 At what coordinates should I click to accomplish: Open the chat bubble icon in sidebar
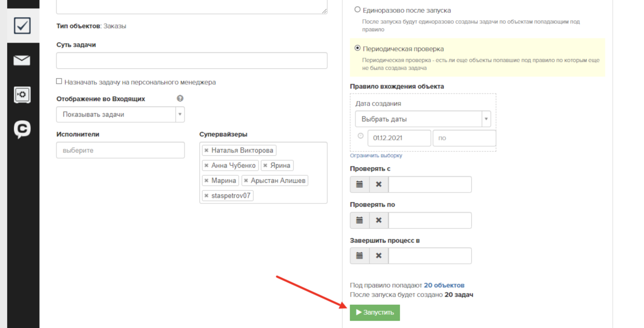tap(22, 129)
